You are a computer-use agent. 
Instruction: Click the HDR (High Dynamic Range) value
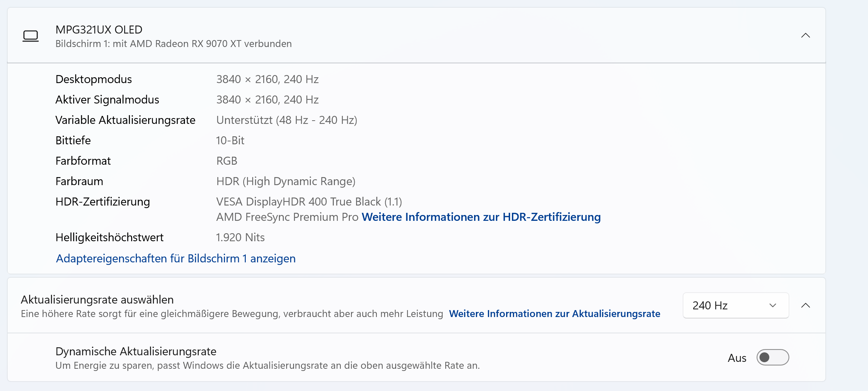click(286, 181)
